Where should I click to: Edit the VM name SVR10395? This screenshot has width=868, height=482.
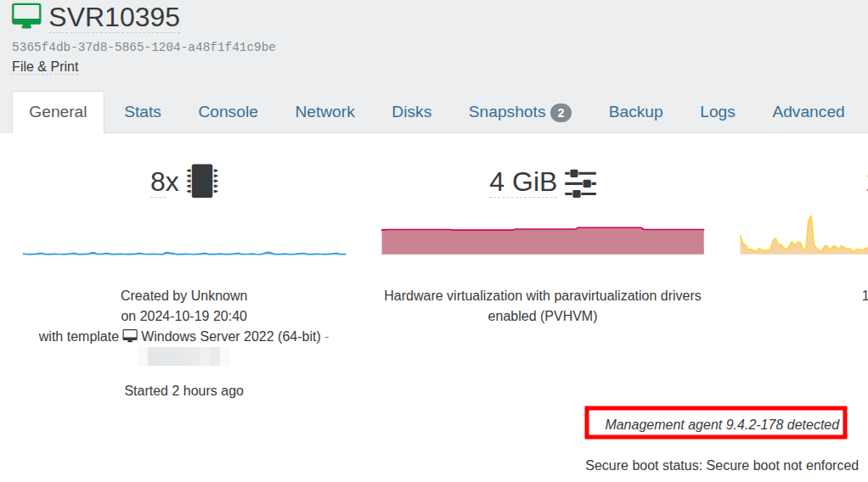(114, 17)
